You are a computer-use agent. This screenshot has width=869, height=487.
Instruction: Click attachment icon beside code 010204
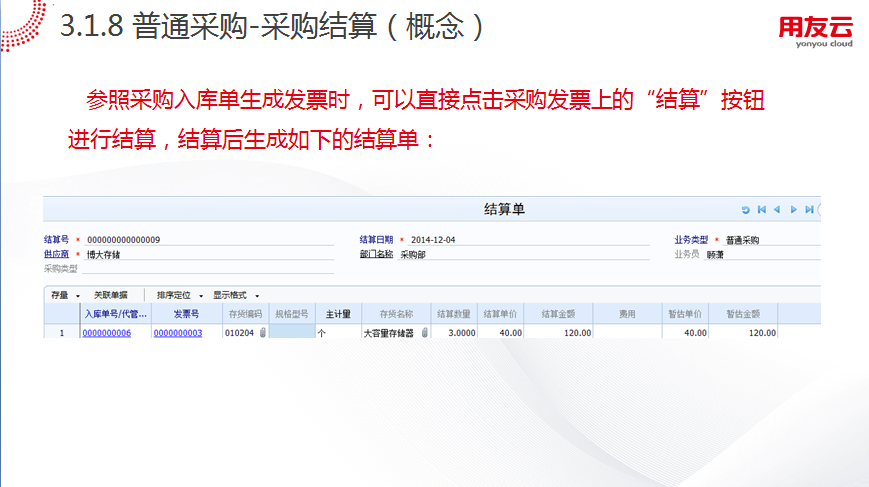[263, 332]
